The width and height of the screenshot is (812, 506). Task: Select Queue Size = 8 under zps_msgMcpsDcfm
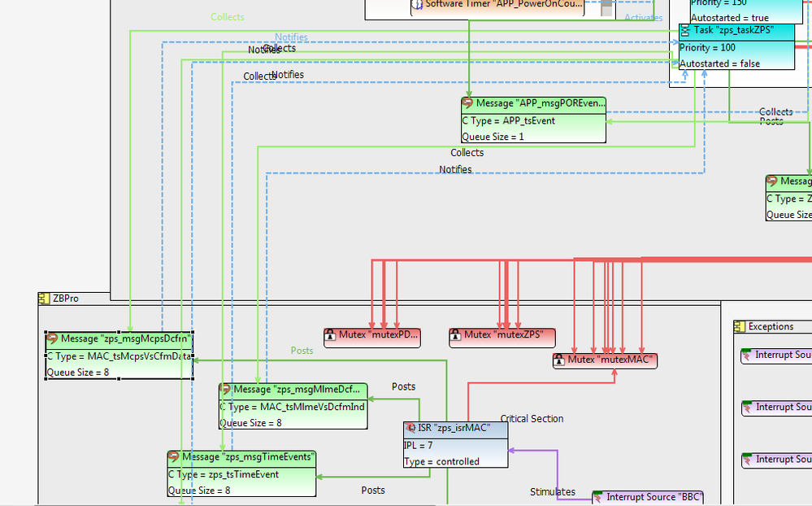[78, 373]
